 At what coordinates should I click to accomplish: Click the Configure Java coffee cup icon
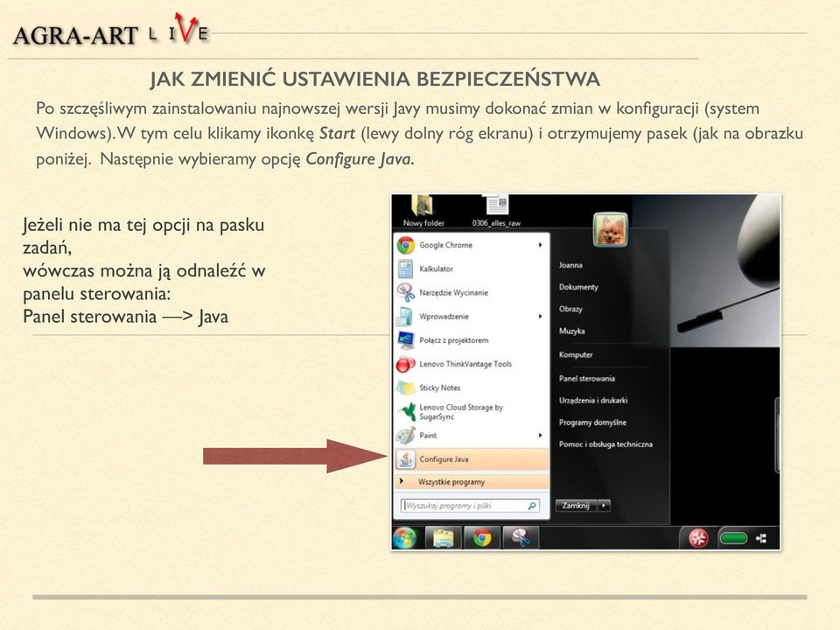tap(406, 459)
